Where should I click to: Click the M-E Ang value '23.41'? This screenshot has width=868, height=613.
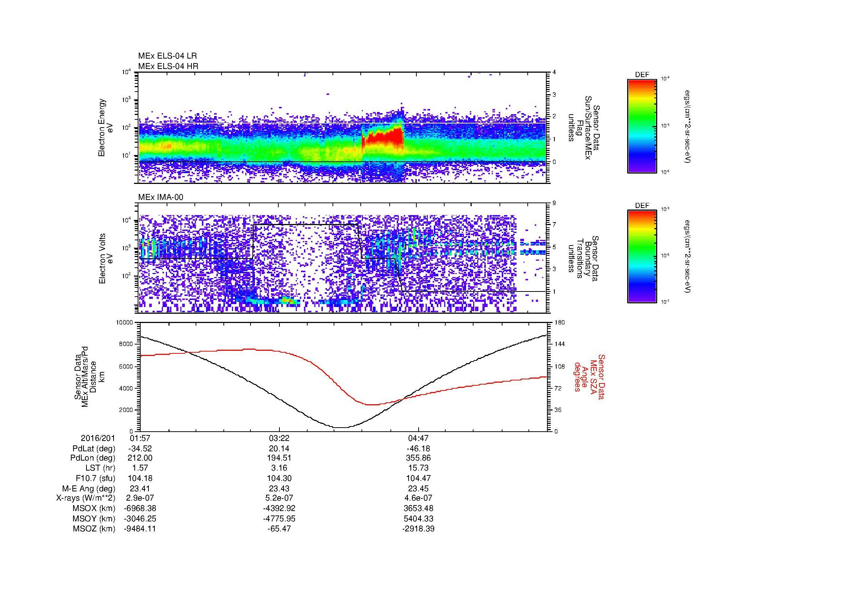pos(140,488)
